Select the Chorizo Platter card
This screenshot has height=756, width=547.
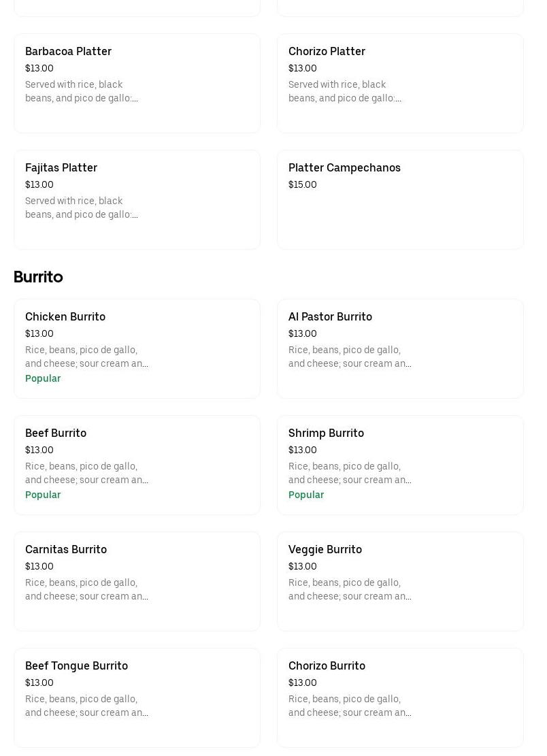coord(400,83)
